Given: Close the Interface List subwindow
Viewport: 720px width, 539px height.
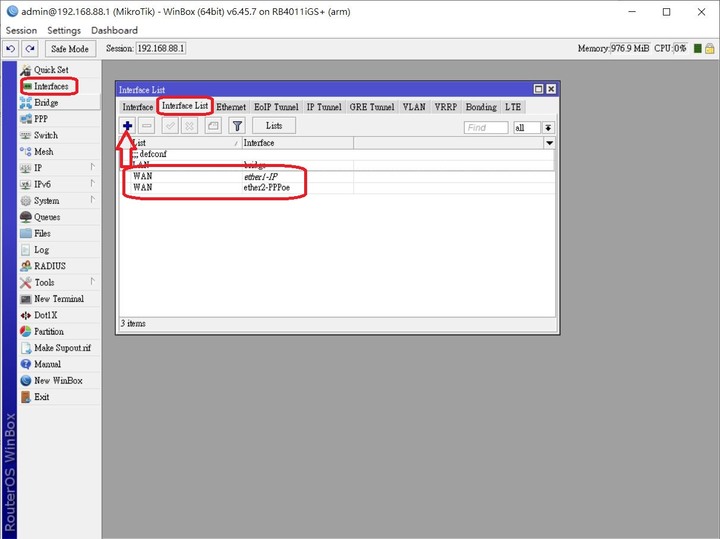Looking at the screenshot, I should tap(551, 89).
